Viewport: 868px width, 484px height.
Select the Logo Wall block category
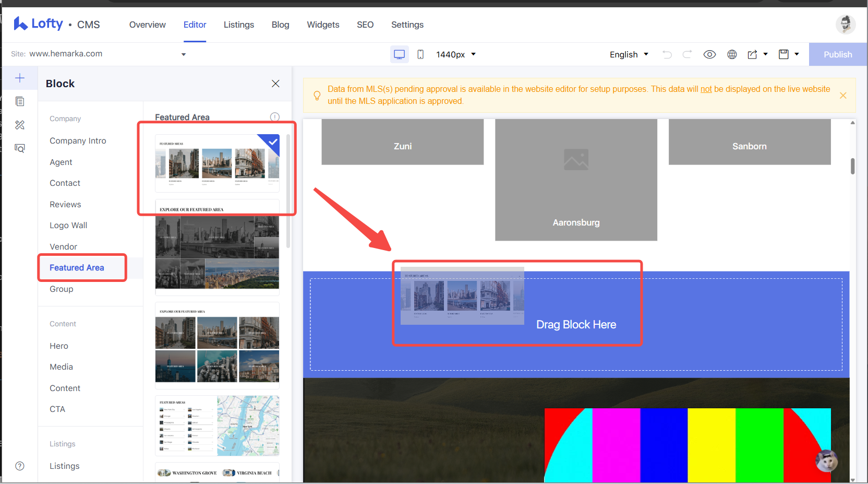pos(68,226)
